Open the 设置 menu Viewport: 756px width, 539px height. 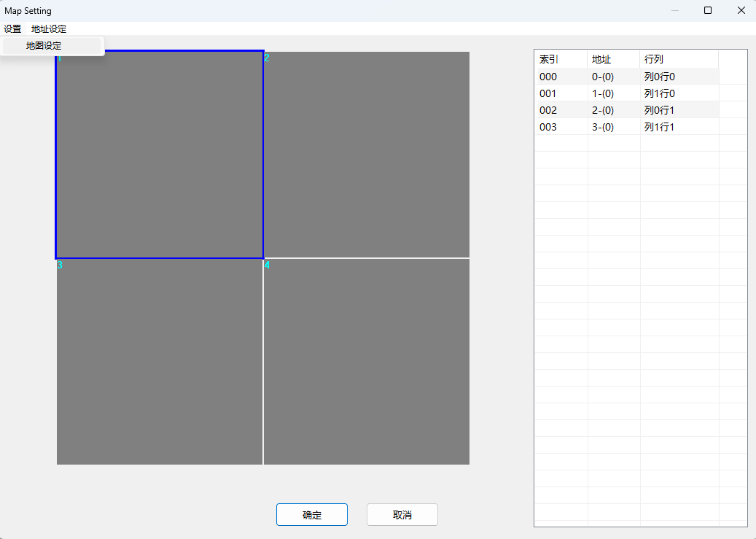coord(12,29)
